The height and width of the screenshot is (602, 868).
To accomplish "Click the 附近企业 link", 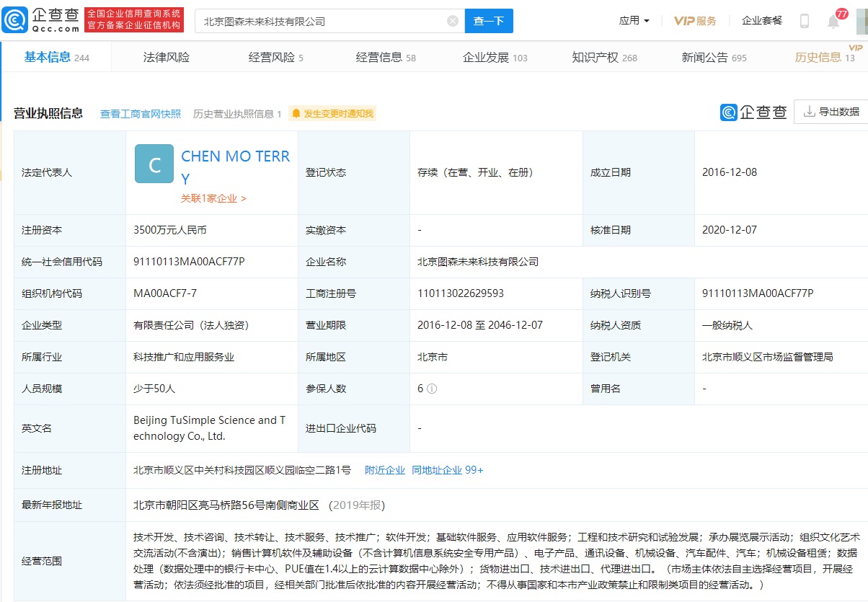I will click(x=385, y=470).
